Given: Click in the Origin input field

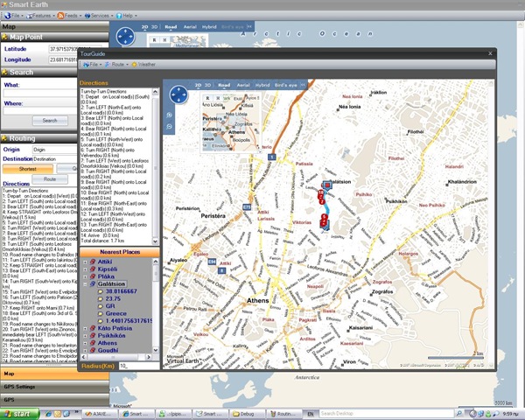Looking at the screenshot, I should [x=54, y=150].
